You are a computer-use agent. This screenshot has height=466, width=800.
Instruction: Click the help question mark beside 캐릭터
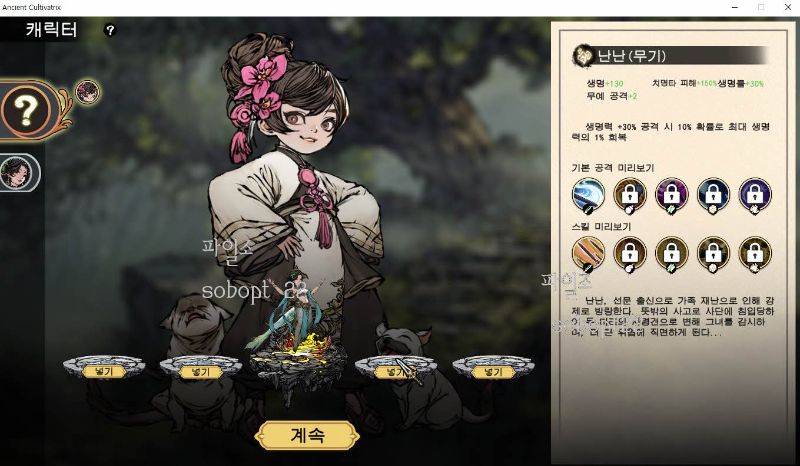[110, 30]
